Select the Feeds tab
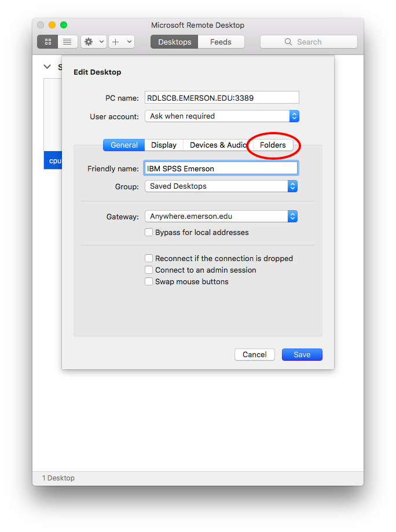The image size is (396, 532). pyautogui.click(x=221, y=42)
